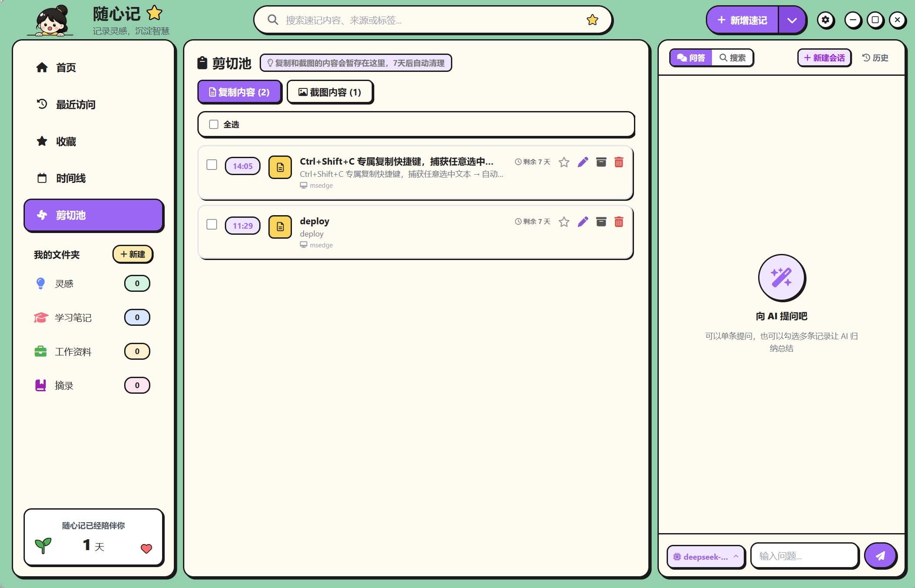
Task: Click the star filter in search bar
Action: pos(593,20)
